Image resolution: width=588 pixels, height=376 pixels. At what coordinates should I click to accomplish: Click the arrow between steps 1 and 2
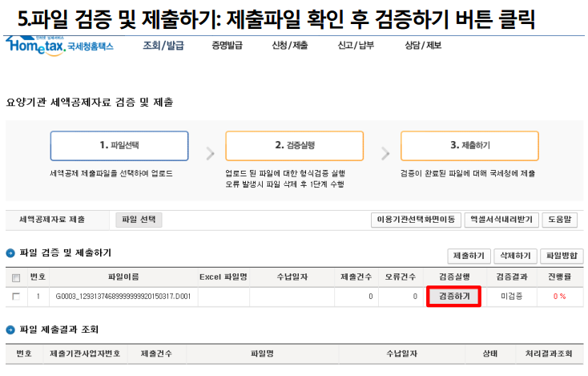tap(210, 153)
